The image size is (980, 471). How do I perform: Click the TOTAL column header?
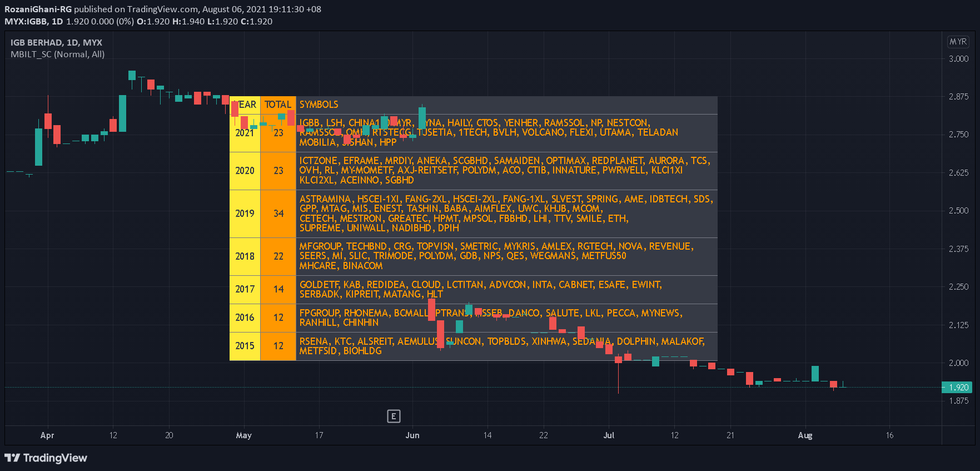pos(278,105)
